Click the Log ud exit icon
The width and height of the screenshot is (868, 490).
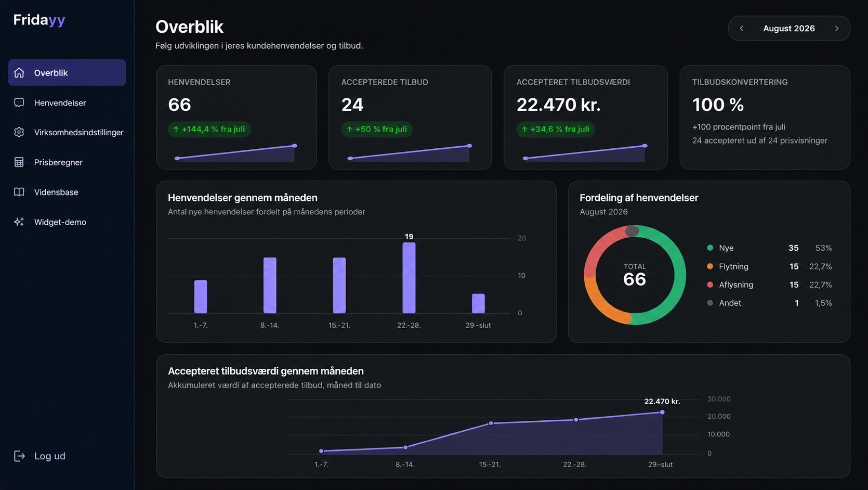19,456
